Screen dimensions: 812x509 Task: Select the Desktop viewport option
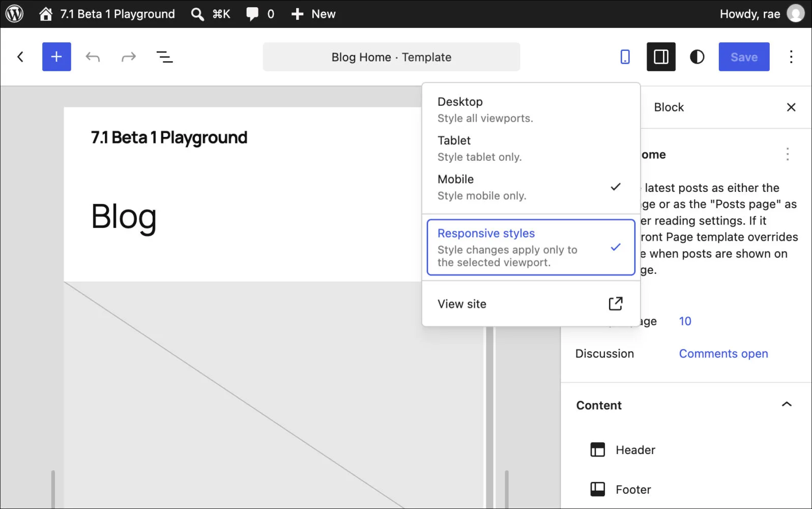531,109
